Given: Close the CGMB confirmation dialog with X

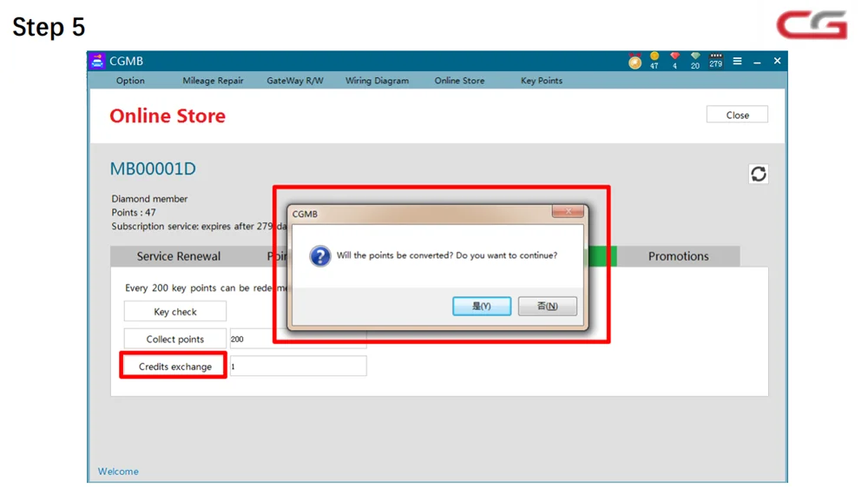Looking at the screenshot, I should 568,211.
